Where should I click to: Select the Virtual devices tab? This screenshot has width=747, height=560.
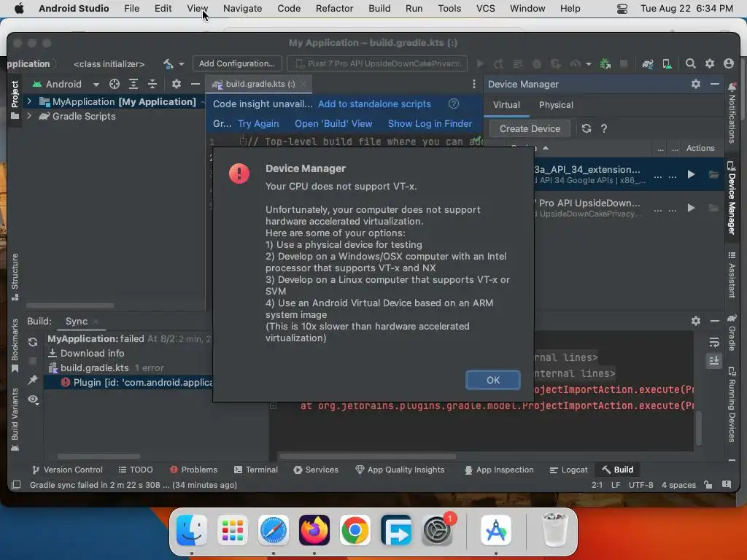[x=506, y=105]
